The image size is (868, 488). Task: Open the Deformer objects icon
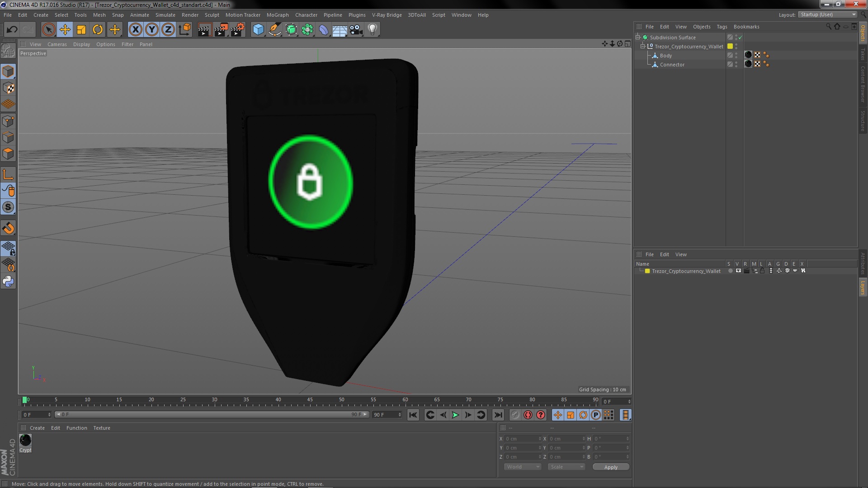click(x=324, y=30)
